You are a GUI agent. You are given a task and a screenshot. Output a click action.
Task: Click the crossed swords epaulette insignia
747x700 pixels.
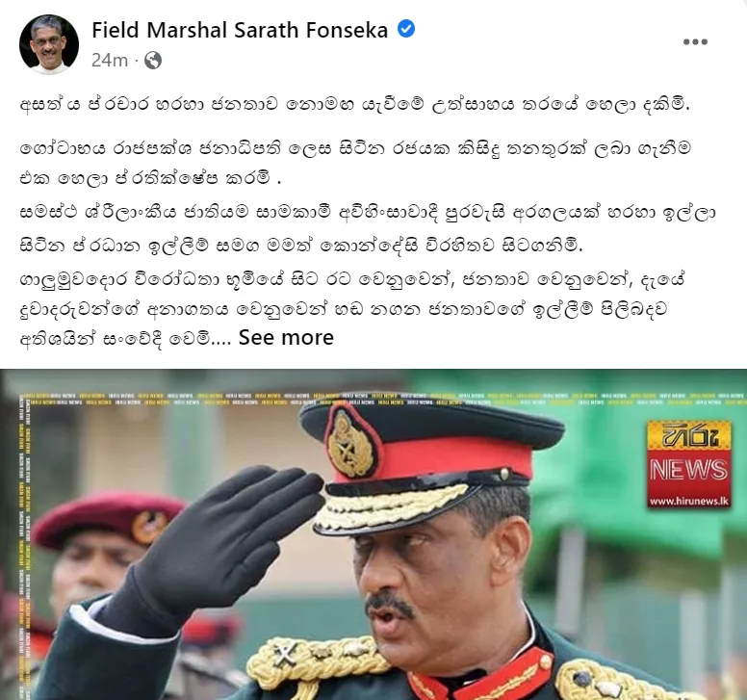coord(284,654)
